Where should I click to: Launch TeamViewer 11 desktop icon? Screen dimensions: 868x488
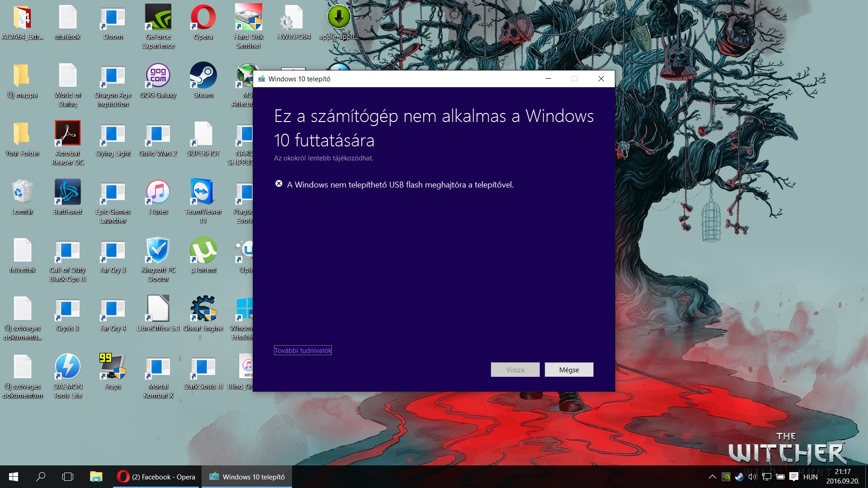tap(203, 201)
